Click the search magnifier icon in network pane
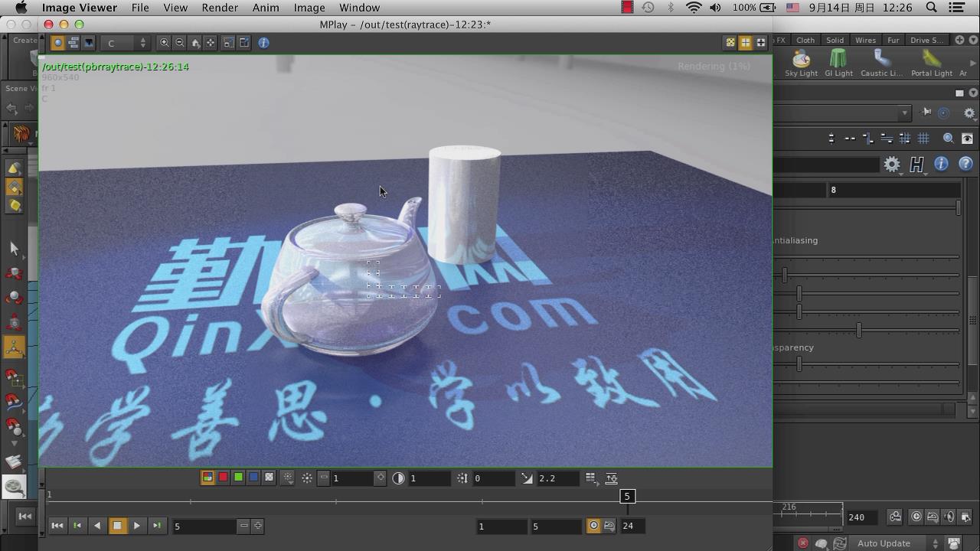Screen dimensions: 980x551 click(x=948, y=139)
